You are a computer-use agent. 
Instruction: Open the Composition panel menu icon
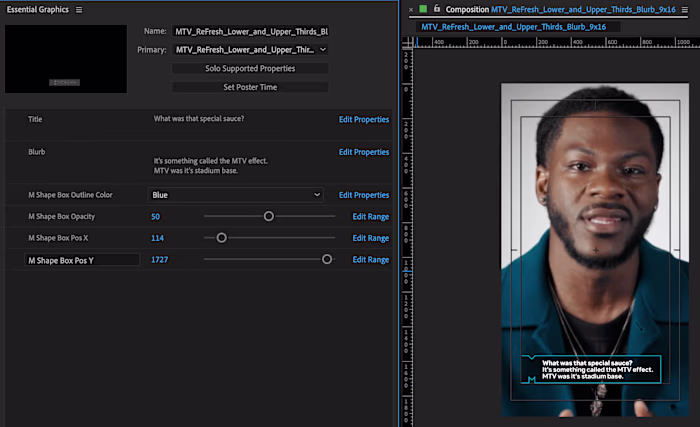[684, 9]
